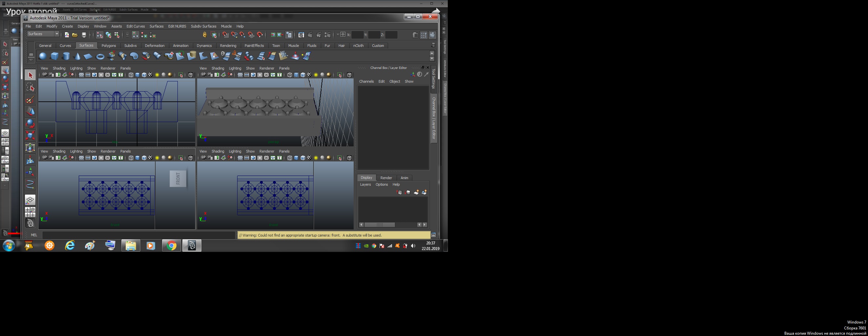Click the New Scene icon
868x336 pixels.
(67, 35)
